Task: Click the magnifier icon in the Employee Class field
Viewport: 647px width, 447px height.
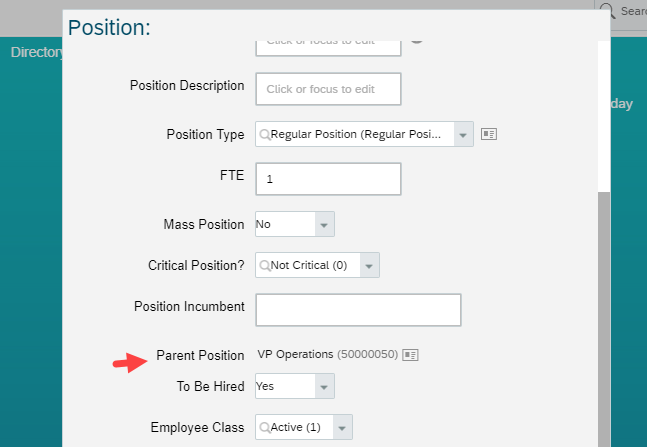Action: click(x=264, y=427)
